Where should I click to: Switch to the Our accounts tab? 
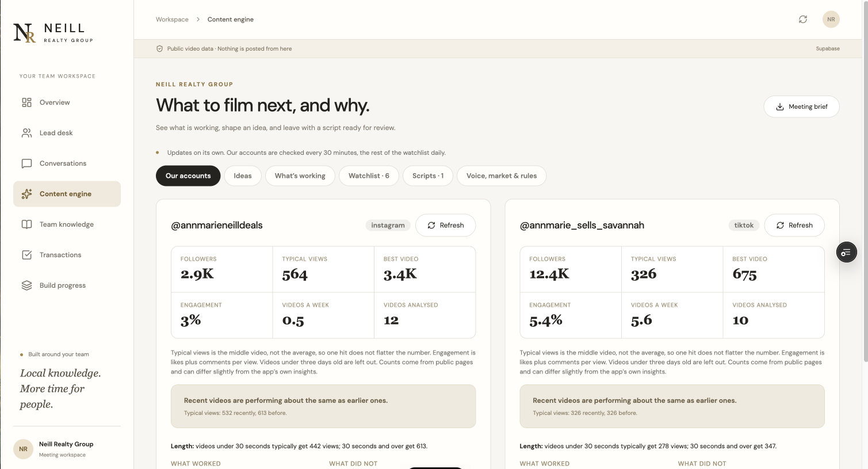(188, 176)
